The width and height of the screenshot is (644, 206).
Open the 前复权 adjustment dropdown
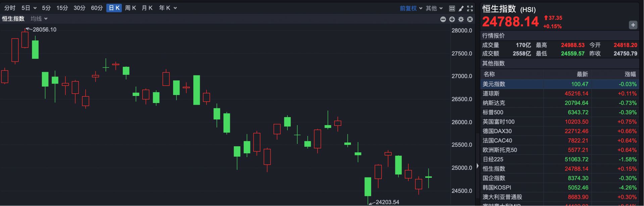(x=411, y=8)
